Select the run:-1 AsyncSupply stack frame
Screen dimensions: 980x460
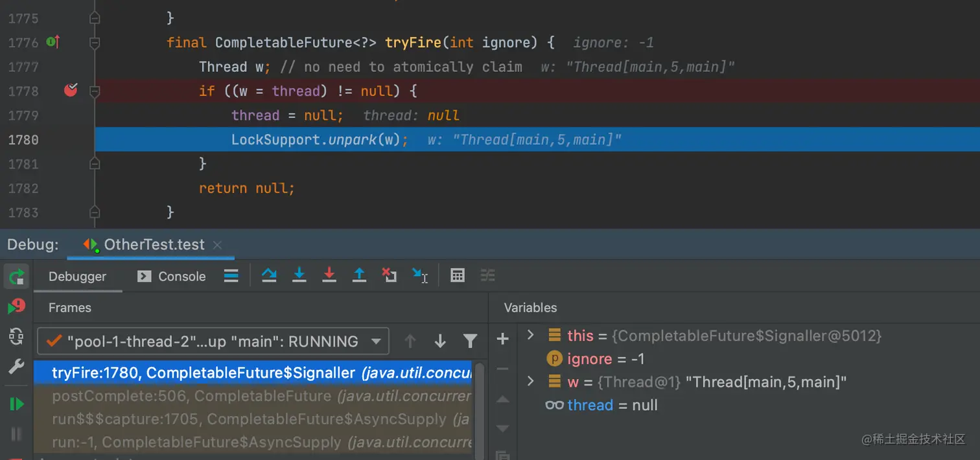point(253,443)
